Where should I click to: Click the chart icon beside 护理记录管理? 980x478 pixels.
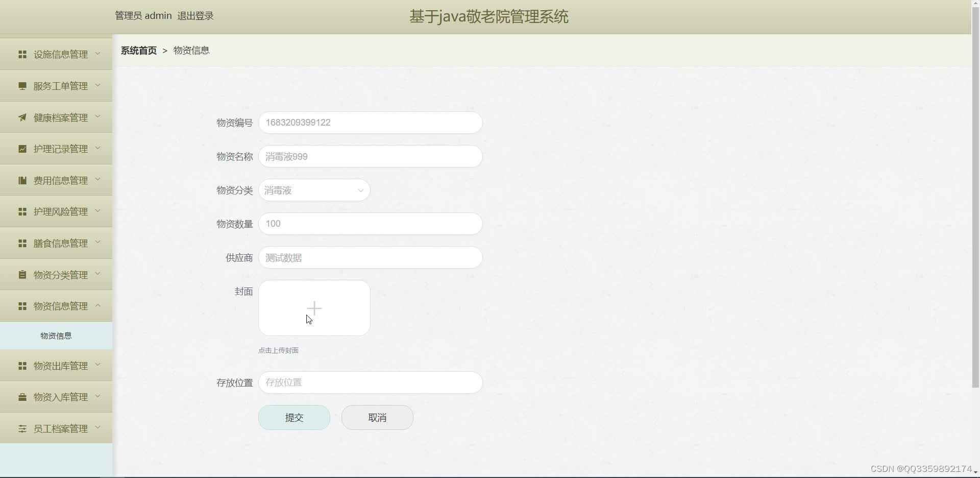22,149
